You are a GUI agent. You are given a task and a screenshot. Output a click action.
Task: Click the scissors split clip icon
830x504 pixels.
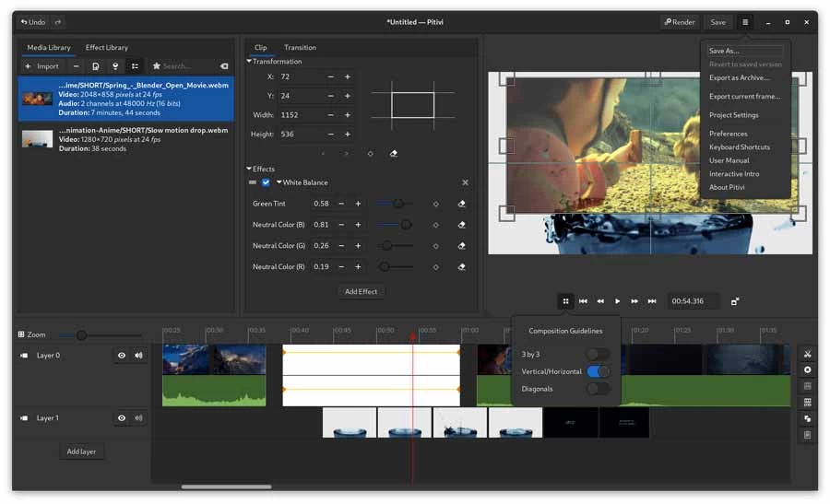pyautogui.click(x=807, y=354)
